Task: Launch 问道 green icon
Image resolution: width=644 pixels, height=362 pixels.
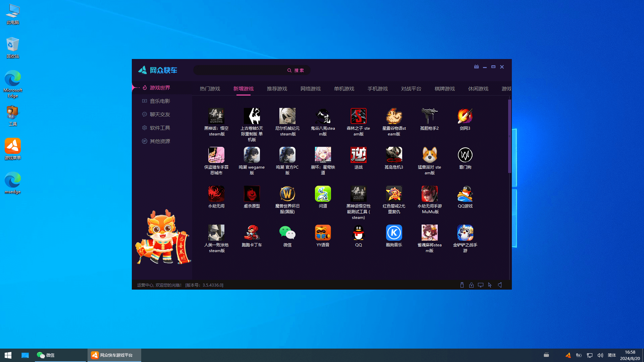Action: pyautogui.click(x=323, y=194)
